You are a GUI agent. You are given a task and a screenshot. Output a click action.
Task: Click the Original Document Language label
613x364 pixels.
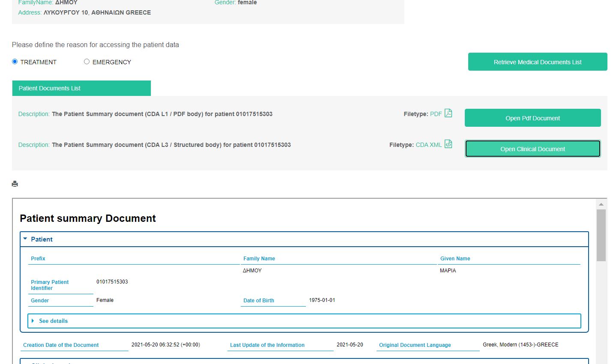(x=415, y=345)
